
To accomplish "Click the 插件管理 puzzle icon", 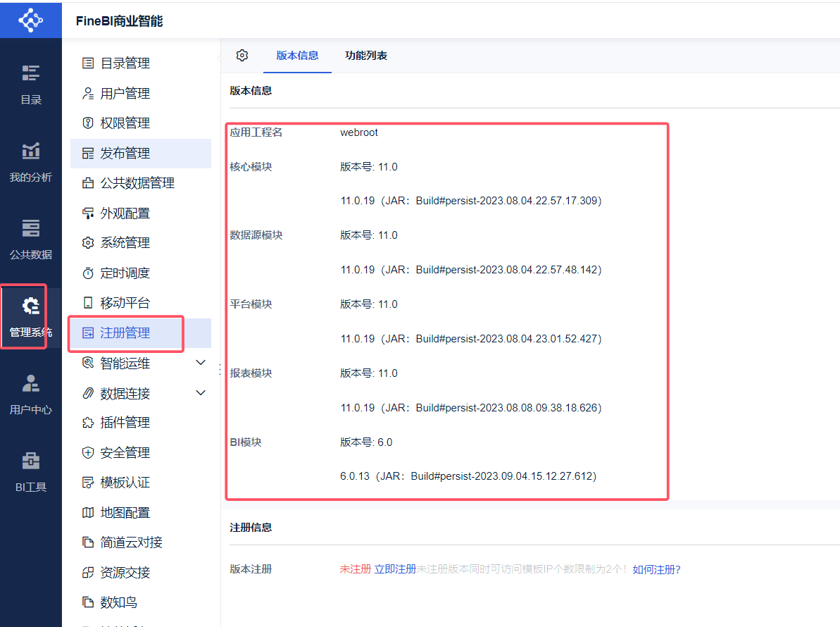I will click(x=88, y=423).
